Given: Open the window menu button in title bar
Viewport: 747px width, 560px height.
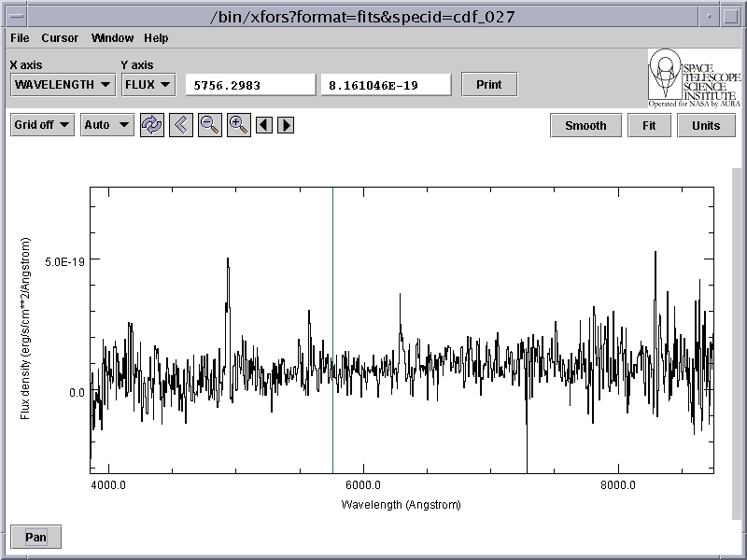Looking at the screenshot, I should tap(16, 17).
